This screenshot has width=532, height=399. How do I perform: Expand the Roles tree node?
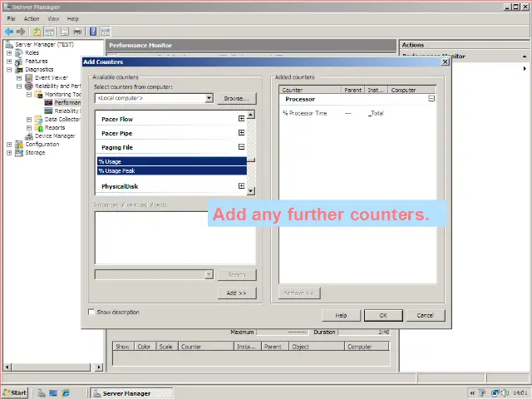coord(9,53)
